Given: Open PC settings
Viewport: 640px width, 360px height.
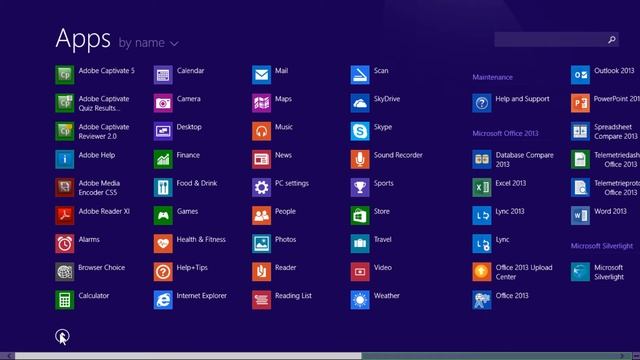Looking at the screenshot, I should (280, 187).
